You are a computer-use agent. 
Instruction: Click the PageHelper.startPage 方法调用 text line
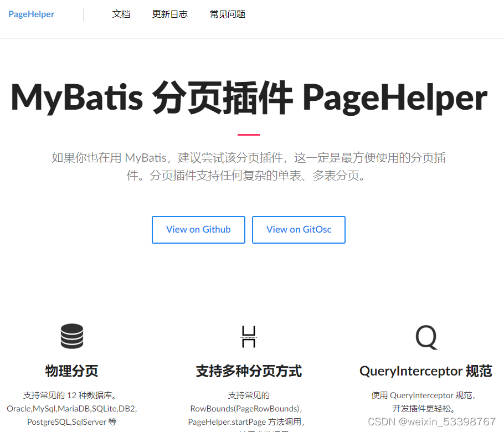click(x=246, y=421)
